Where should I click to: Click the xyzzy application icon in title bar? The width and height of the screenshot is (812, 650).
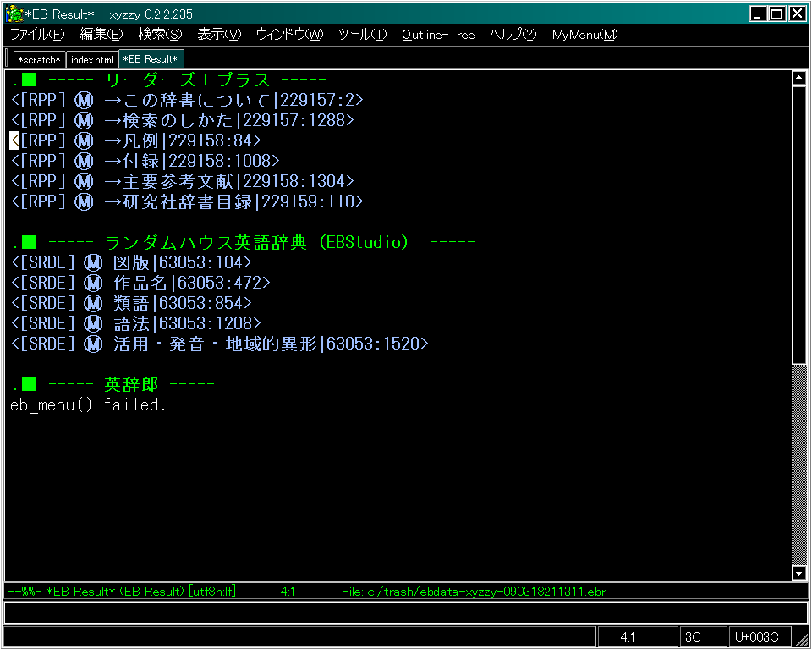point(14,14)
